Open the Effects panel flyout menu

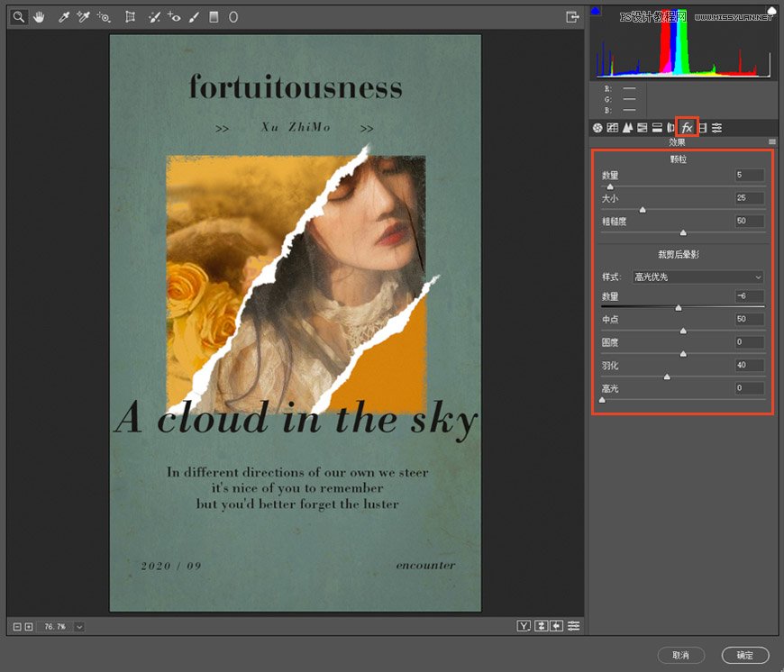tap(771, 141)
